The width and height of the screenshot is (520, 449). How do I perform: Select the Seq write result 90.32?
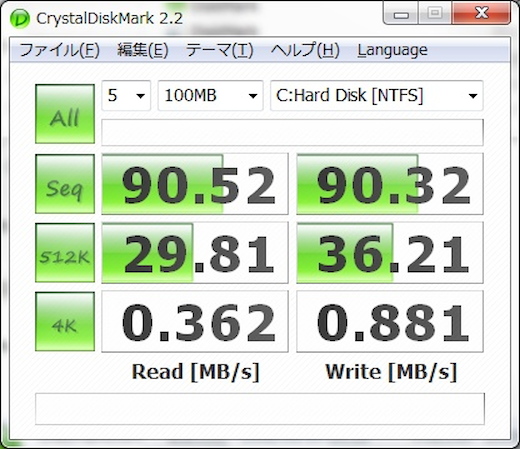[x=390, y=184]
